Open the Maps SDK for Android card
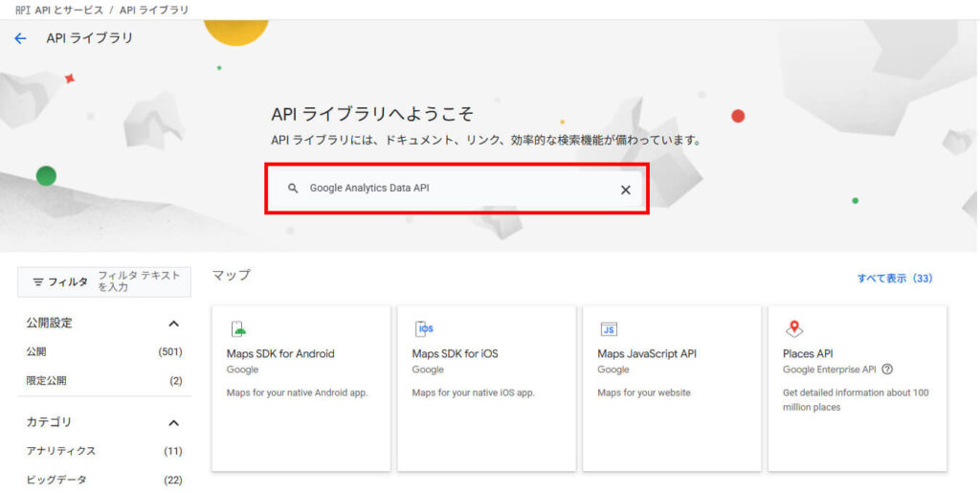This screenshot has height=493, width=980. click(x=301, y=388)
